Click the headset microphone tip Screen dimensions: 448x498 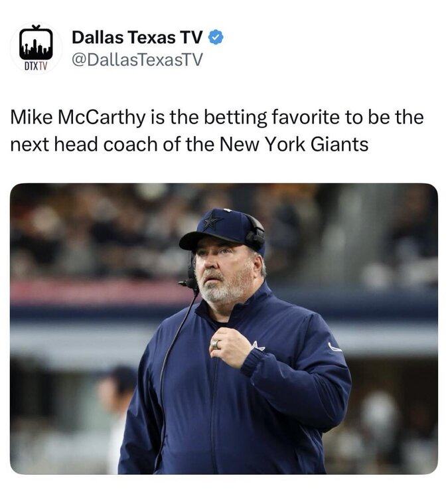click(187, 284)
